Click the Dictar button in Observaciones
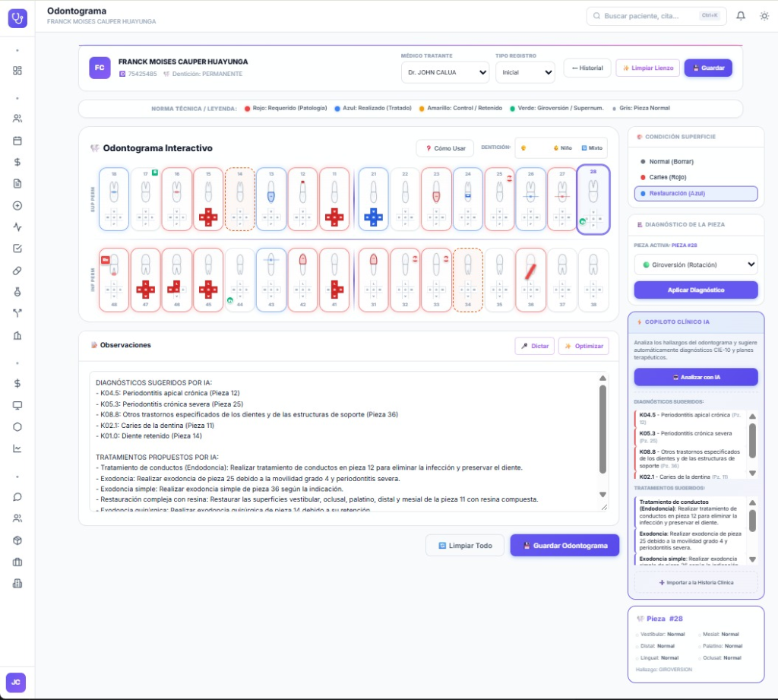Screen dimensions: 778x700 [x=534, y=346]
